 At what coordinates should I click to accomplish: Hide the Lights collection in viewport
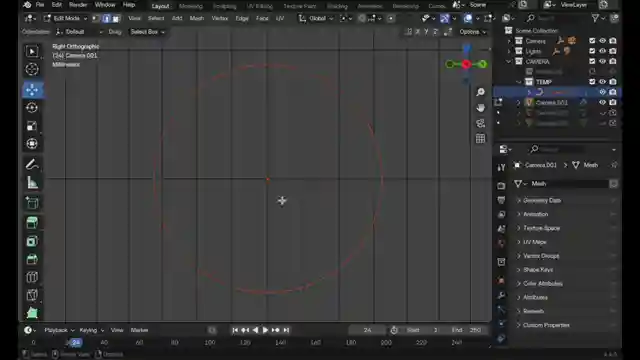click(x=602, y=51)
